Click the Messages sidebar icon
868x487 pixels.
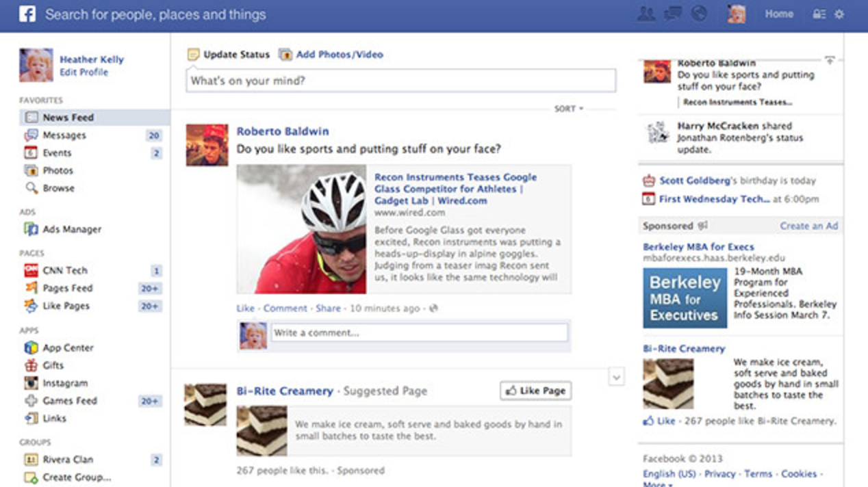tap(31, 135)
